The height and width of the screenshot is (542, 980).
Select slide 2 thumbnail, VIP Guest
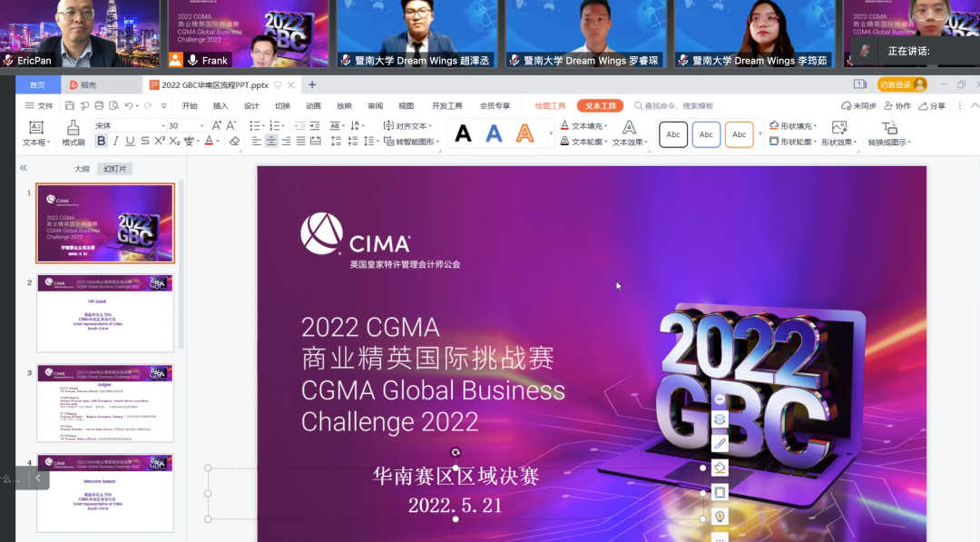pyautogui.click(x=105, y=313)
